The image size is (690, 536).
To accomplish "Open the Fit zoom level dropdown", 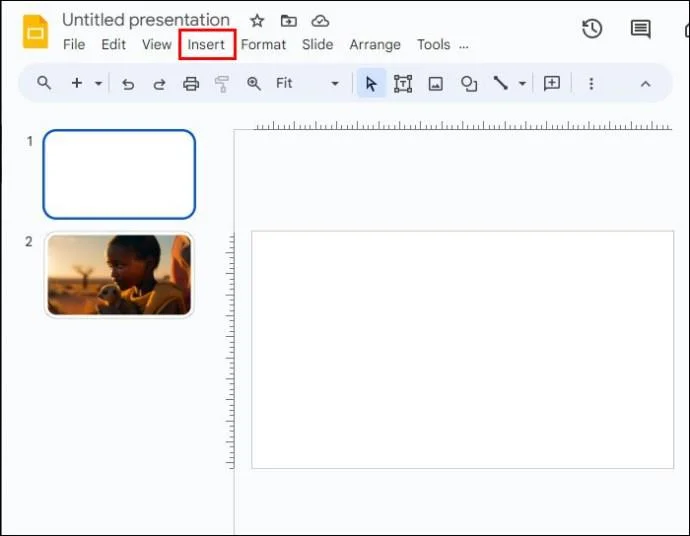I will [307, 83].
